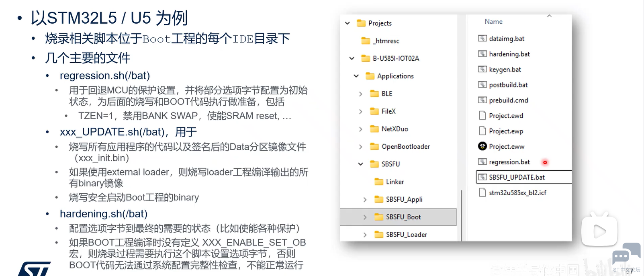644x276 pixels.
Task: Click the _htmresc folder icon
Action: 366,41
